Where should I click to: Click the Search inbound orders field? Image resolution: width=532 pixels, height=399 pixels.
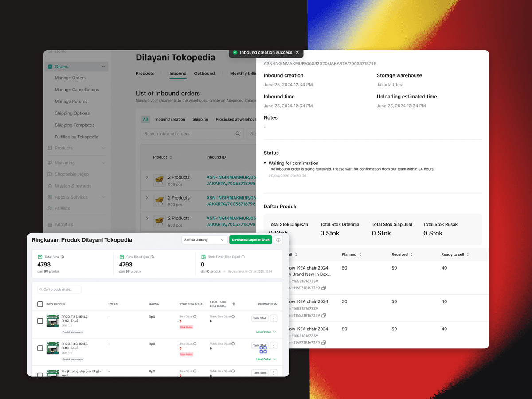coord(192,133)
